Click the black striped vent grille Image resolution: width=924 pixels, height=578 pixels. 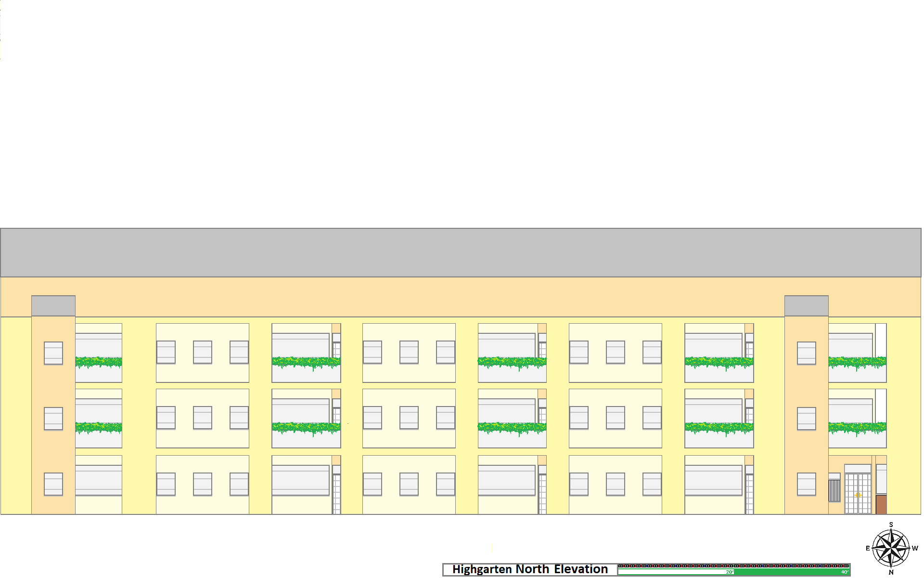coord(834,491)
